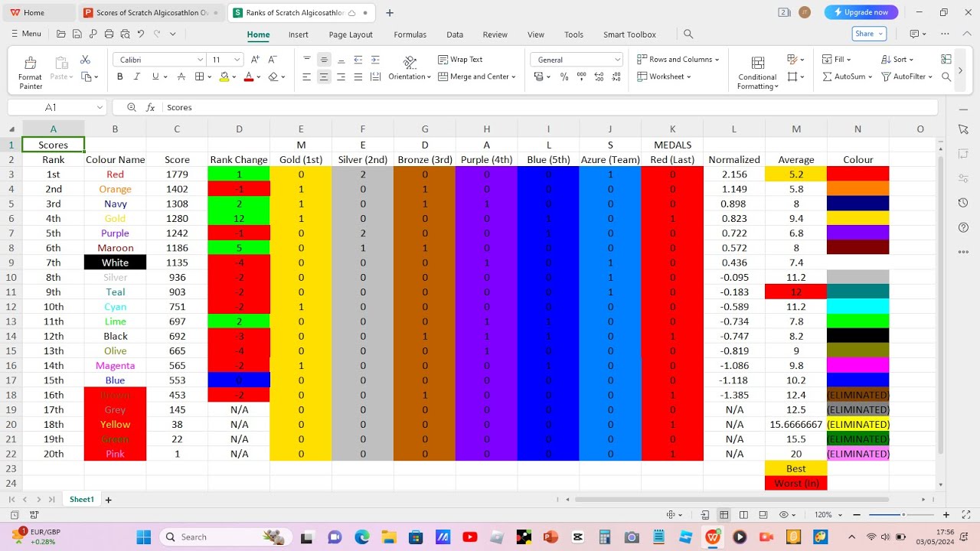Image resolution: width=980 pixels, height=551 pixels.
Task: Apply center horizontal alignment
Action: (x=324, y=77)
